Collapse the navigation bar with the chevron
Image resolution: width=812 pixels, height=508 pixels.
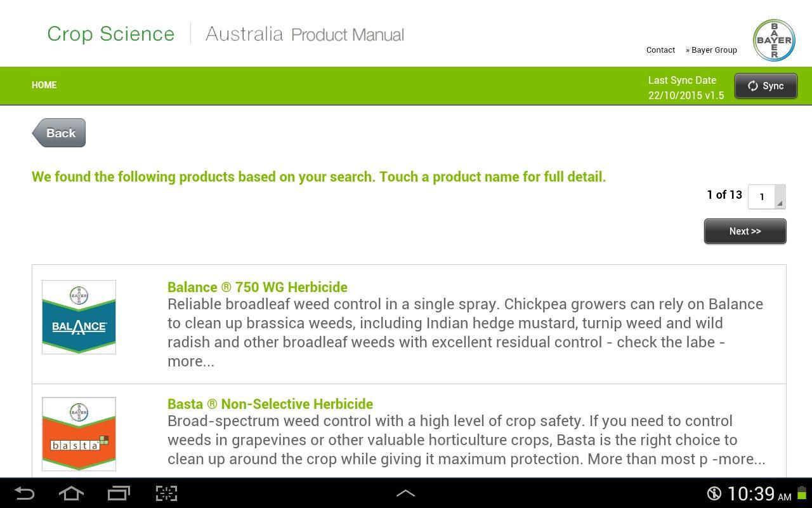[x=406, y=492]
